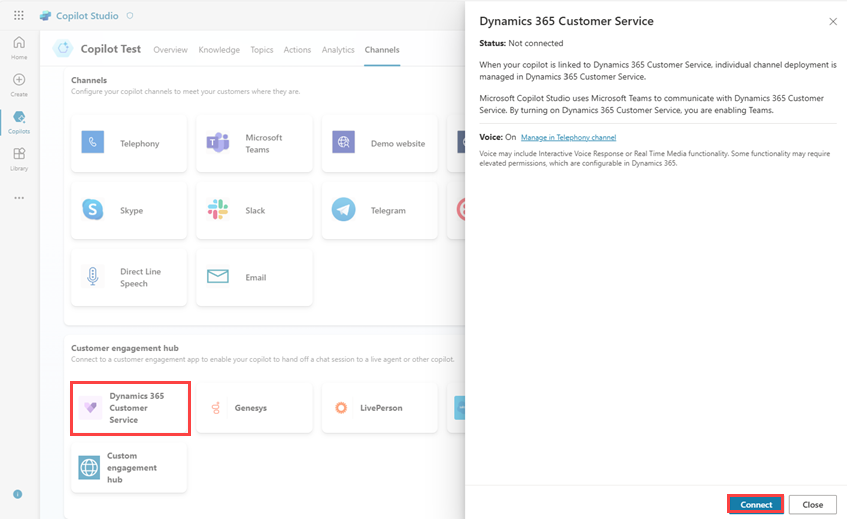Select the Skype card label
This screenshot has width=847, height=519.
click(x=131, y=210)
